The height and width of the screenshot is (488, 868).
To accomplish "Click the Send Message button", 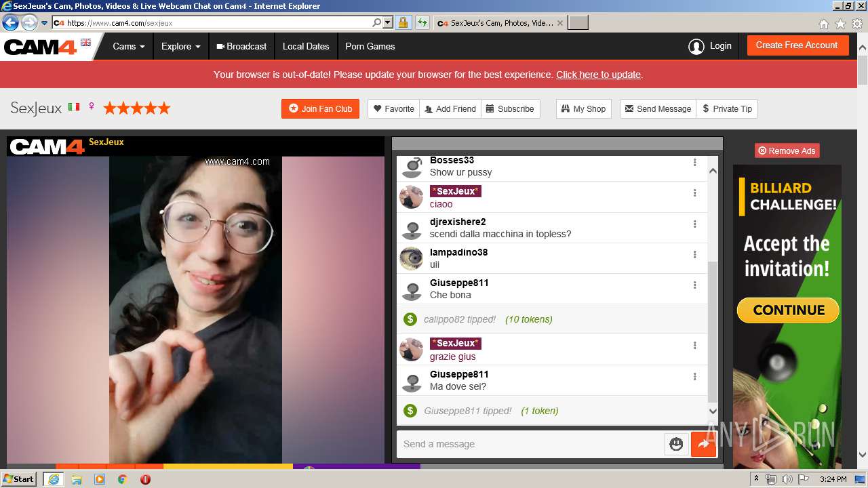I will coord(658,108).
